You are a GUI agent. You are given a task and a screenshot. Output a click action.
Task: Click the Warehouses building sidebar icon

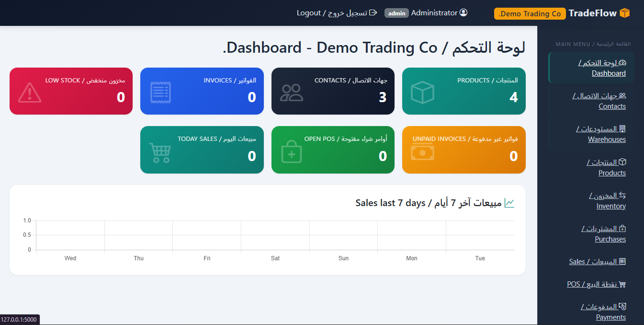coord(622,129)
